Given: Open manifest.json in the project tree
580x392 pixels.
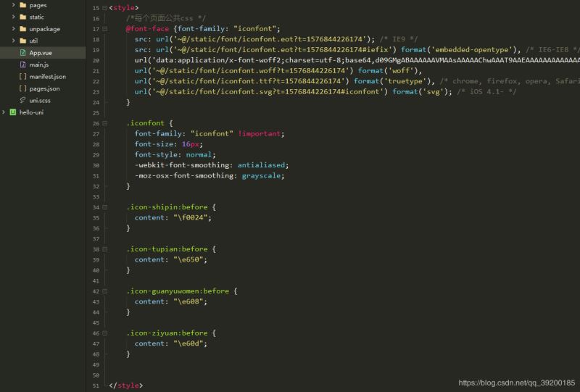Looking at the screenshot, I should tap(47, 76).
